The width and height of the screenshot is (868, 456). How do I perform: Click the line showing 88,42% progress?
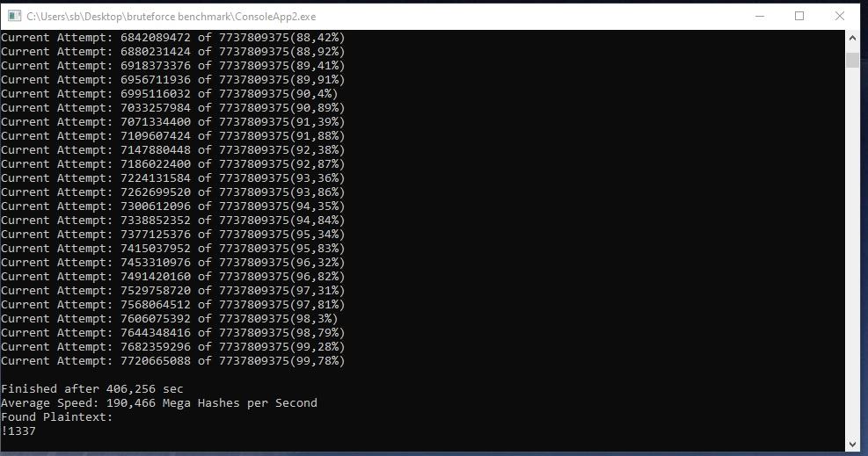coord(172,38)
